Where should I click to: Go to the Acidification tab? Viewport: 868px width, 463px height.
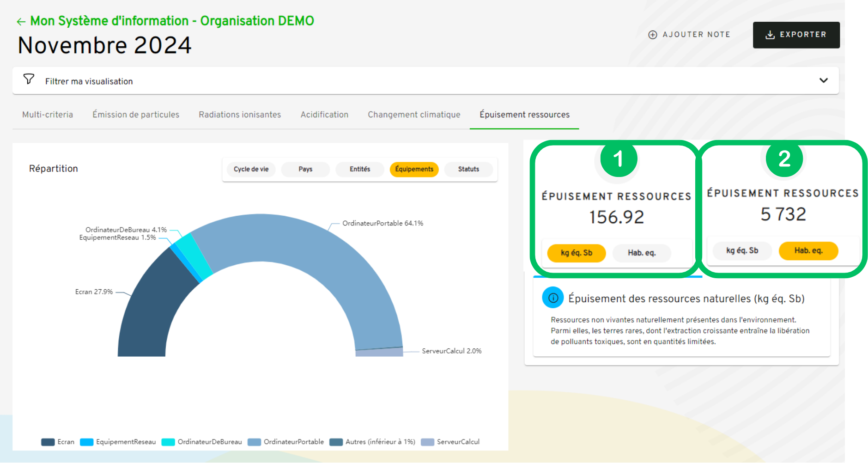tap(324, 115)
